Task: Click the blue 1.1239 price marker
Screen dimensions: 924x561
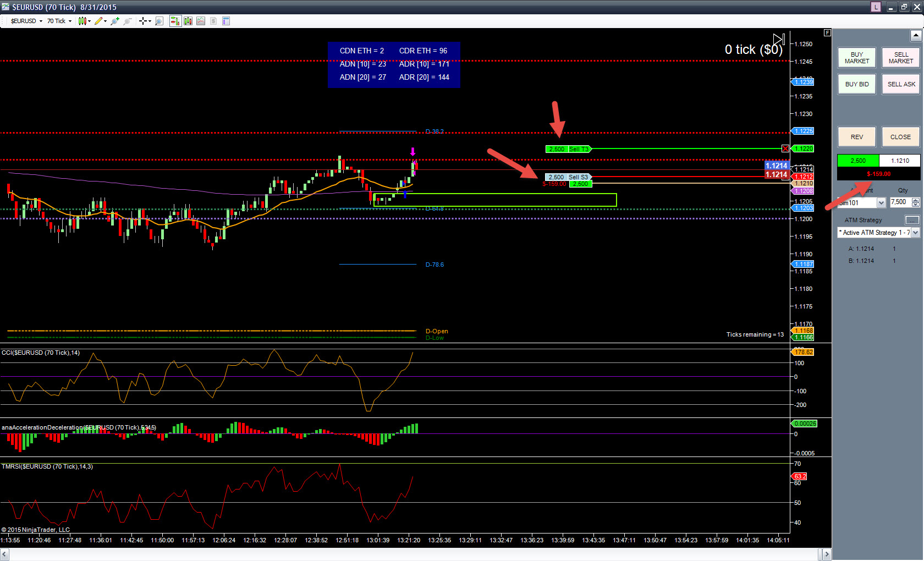Action: (802, 82)
